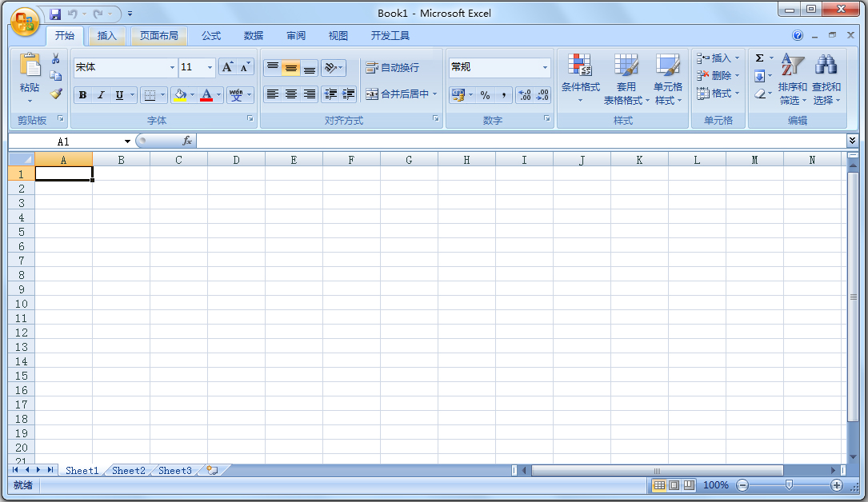Open 条件格式 conditional formatting menu
This screenshot has width=868, height=502.
[x=580, y=78]
